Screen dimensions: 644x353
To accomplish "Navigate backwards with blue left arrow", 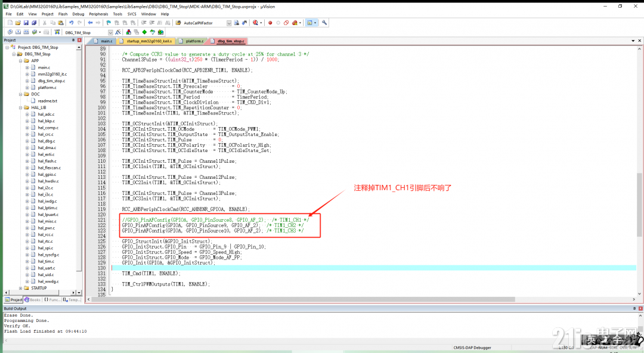I will coord(91,23).
